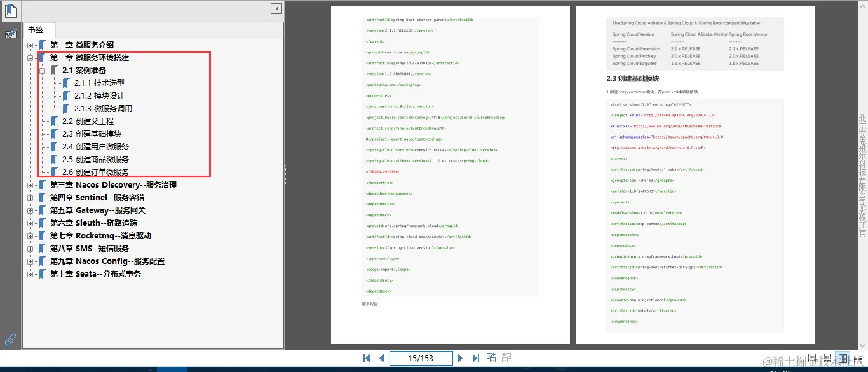Open bookmark 2.1.3 微服务调用
Screen dimensions: 868x372
click(x=103, y=109)
